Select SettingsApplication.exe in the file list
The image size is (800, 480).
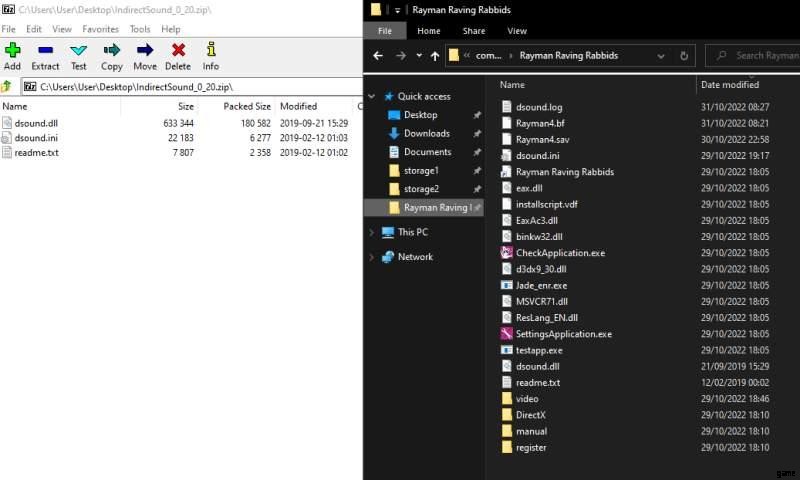click(563, 334)
